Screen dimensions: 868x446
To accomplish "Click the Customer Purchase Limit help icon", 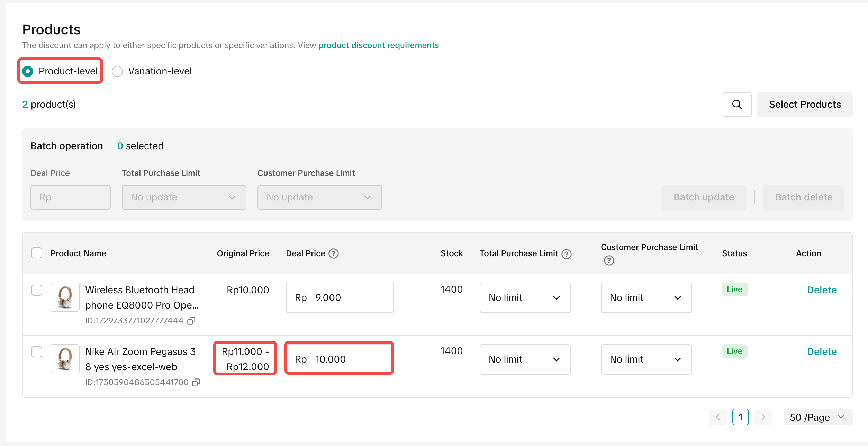I will coord(609,260).
